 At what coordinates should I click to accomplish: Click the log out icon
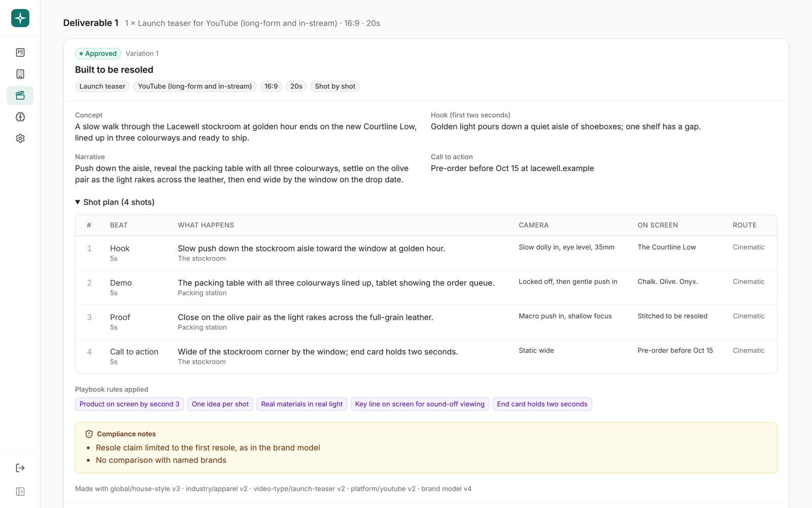[20, 468]
